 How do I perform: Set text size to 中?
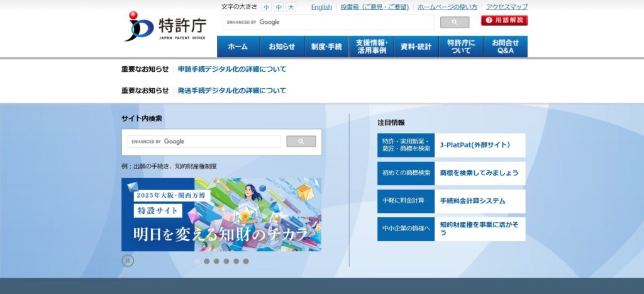(279, 8)
